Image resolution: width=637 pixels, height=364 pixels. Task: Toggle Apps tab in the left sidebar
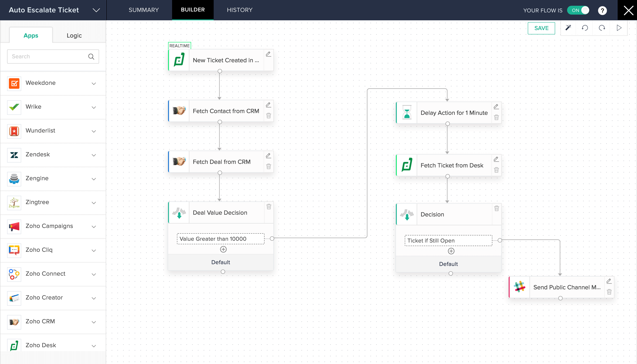(x=31, y=35)
